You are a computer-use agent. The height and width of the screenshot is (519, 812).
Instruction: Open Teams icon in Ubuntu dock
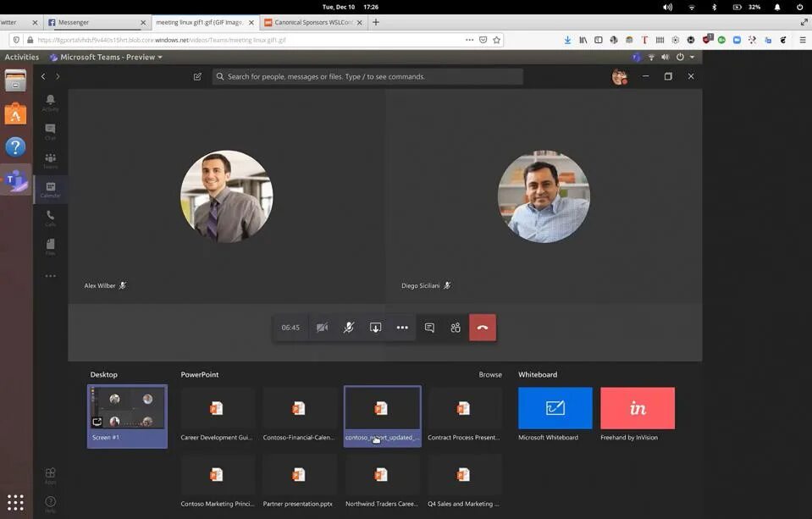tap(15, 180)
